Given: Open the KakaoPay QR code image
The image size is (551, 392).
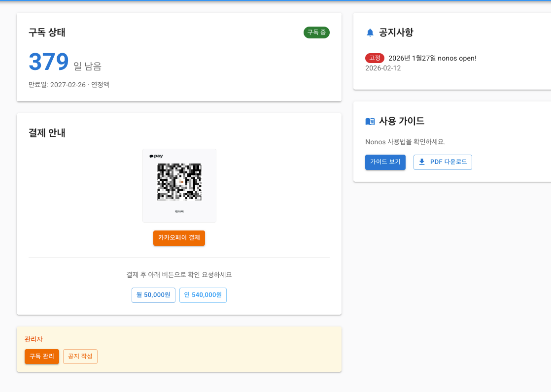Looking at the screenshot, I should pyautogui.click(x=179, y=182).
